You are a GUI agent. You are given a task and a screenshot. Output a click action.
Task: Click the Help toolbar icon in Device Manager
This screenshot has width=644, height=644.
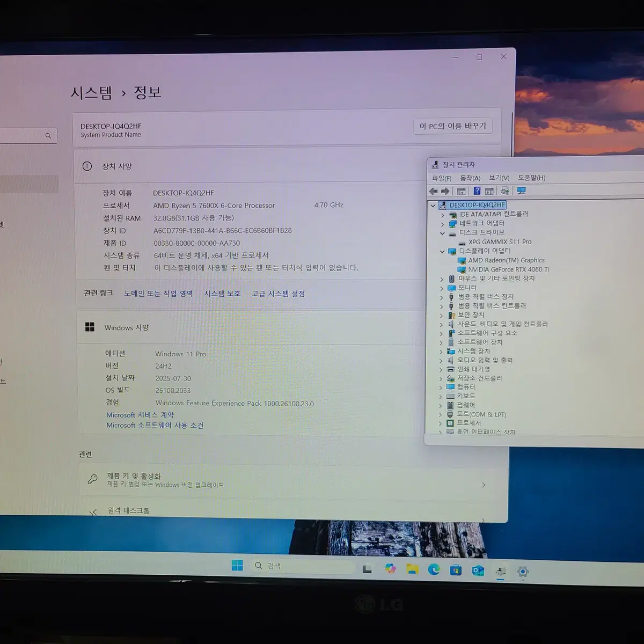477,191
